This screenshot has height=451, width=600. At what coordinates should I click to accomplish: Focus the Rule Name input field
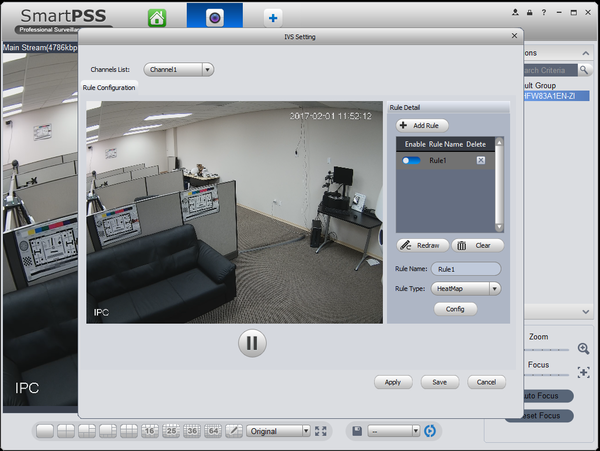click(466, 269)
